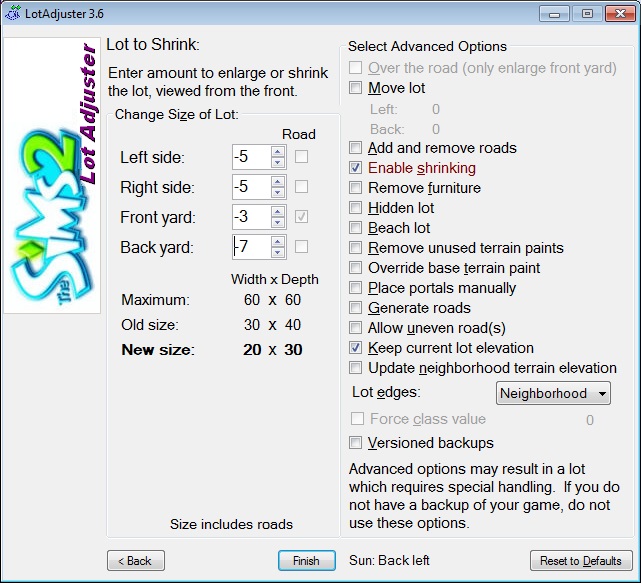Toggle the Road checkbox for Right side
This screenshot has height=583, width=641.
click(x=301, y=186)
